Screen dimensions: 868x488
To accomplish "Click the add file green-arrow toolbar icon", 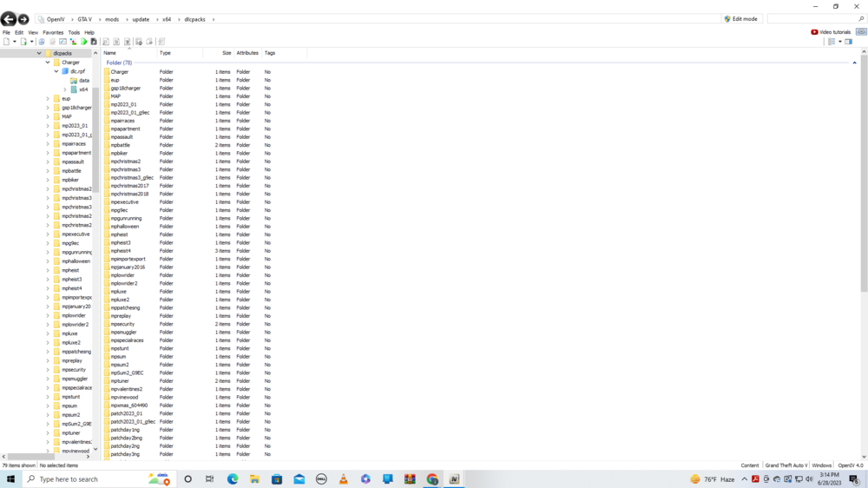I will tap(23, 42).
